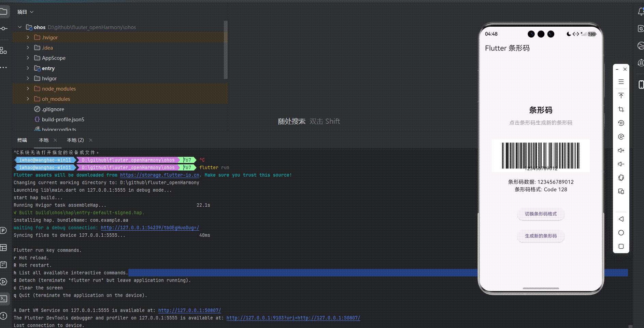The height and width of the screenshot is (328, 644).
Task: Click the 'flutter run' command in terminal
Action: click(x=214, y=167)
